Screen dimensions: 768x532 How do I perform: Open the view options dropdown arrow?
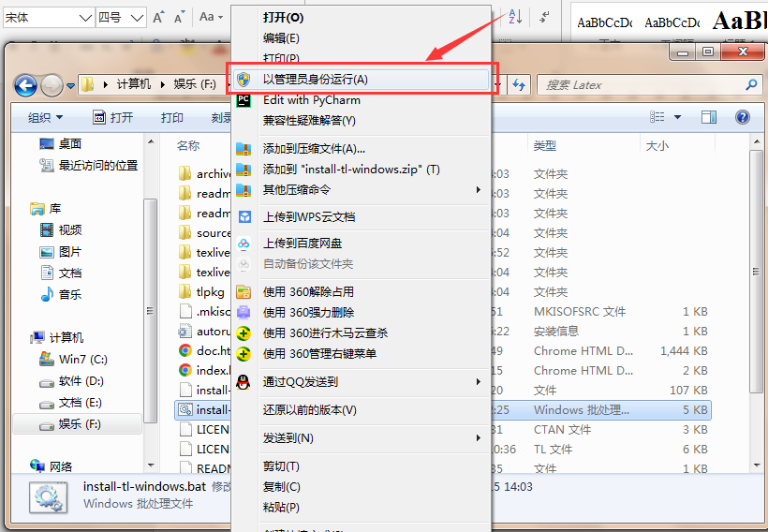[x=677, y=117]
